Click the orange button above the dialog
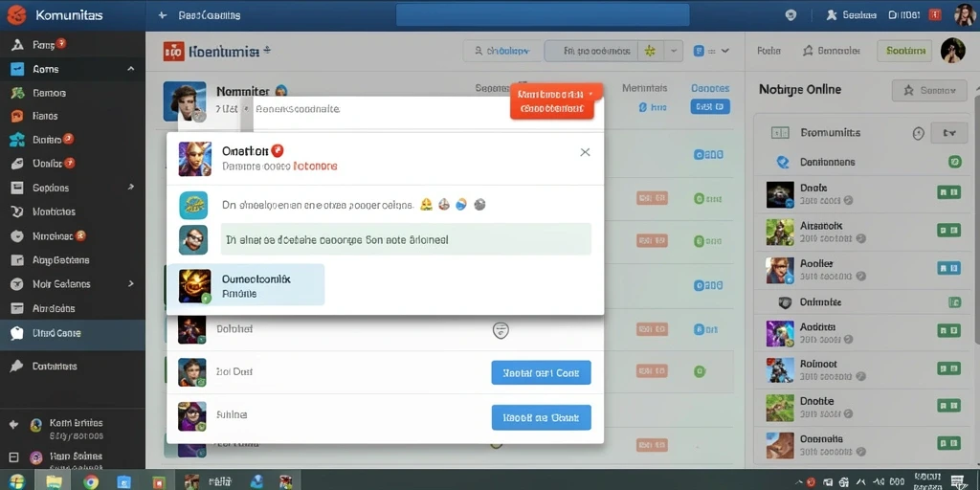The image size is (980, 490). coord(556,101)
